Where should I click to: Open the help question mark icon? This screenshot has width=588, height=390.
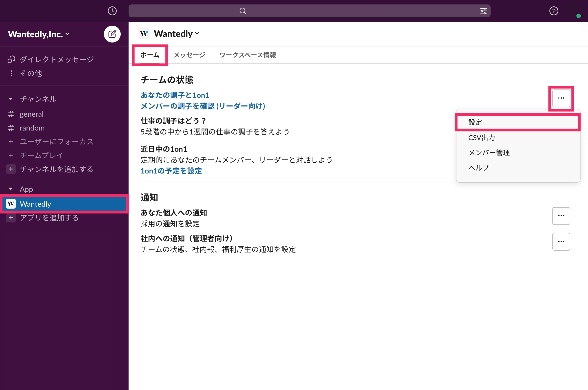coord(554,11)
